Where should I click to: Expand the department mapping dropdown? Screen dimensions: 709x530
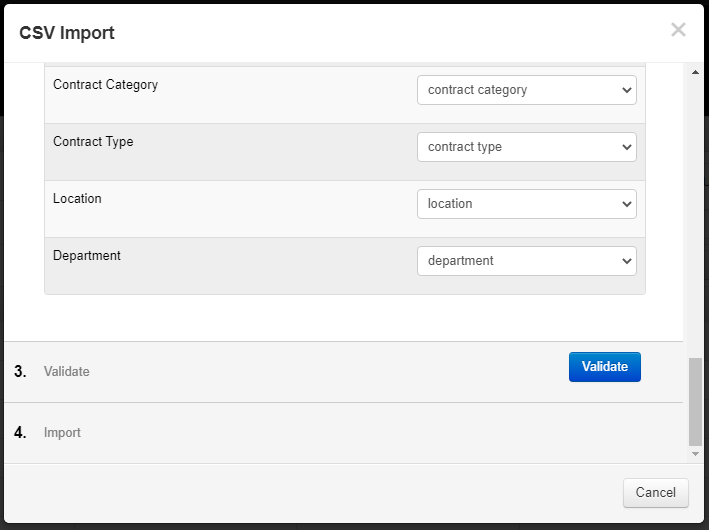point(527,261)
